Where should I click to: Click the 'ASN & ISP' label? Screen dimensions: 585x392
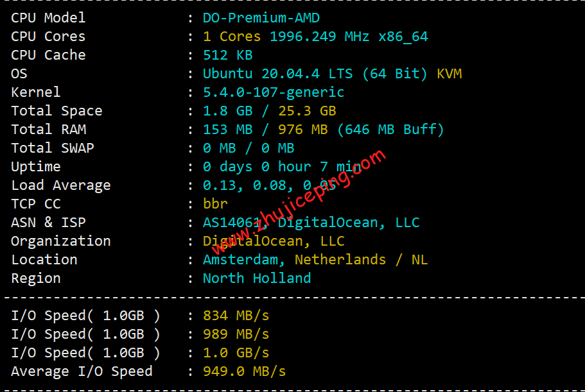[49, 223]
